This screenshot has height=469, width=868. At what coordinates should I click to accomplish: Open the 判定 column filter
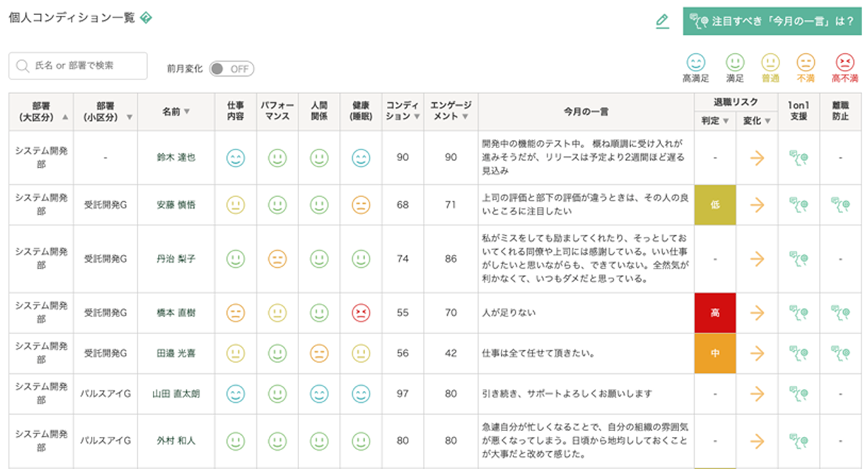tap(725, 121)
